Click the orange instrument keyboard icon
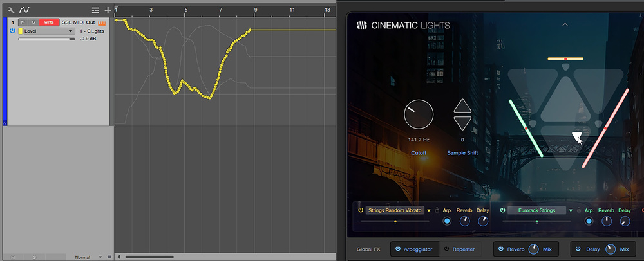This screenshot has height=261, width=644. click(x=101, y=22)
